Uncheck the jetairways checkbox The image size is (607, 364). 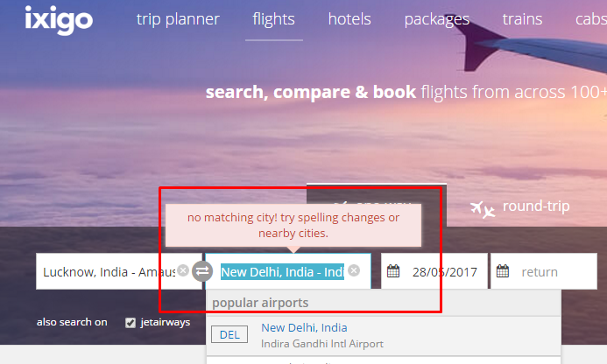pyautogui.click(x=131, y=323)
